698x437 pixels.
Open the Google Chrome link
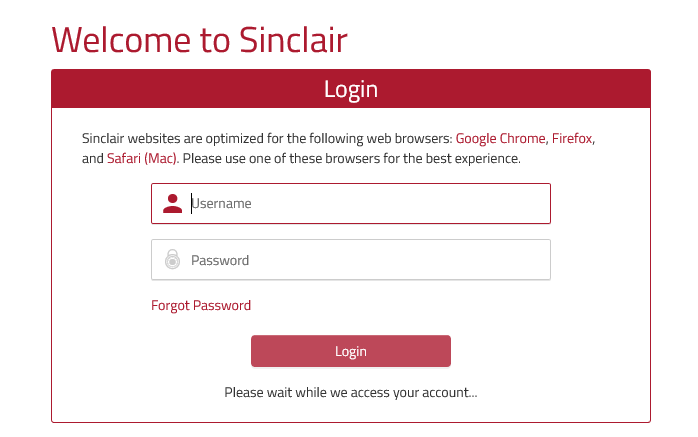500,139
